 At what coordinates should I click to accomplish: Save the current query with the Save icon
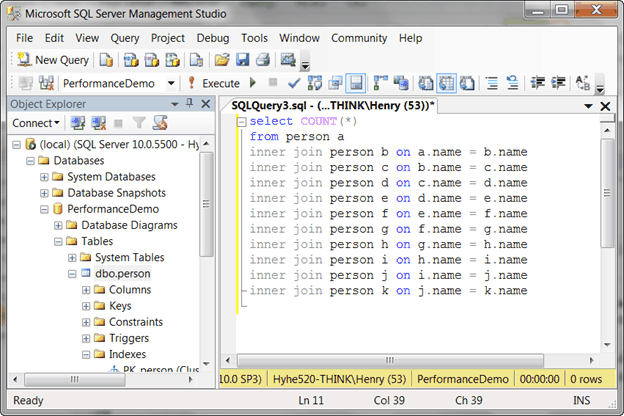(x=243, y=60)
